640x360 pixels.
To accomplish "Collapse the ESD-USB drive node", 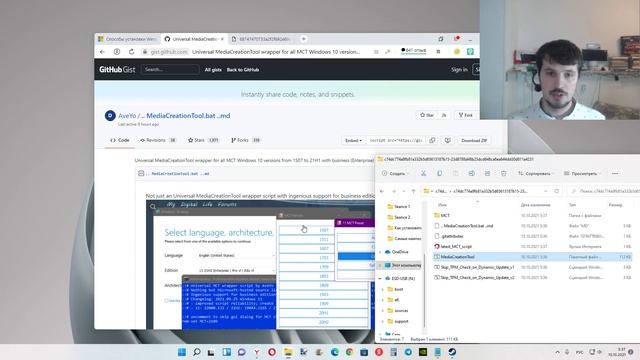I will 380,278.
